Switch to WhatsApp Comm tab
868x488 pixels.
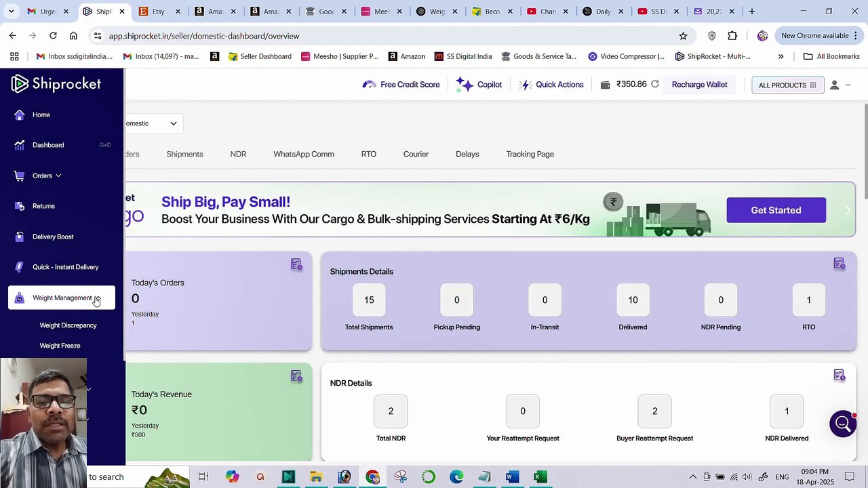pyautogui.click(x=304, y=154)
